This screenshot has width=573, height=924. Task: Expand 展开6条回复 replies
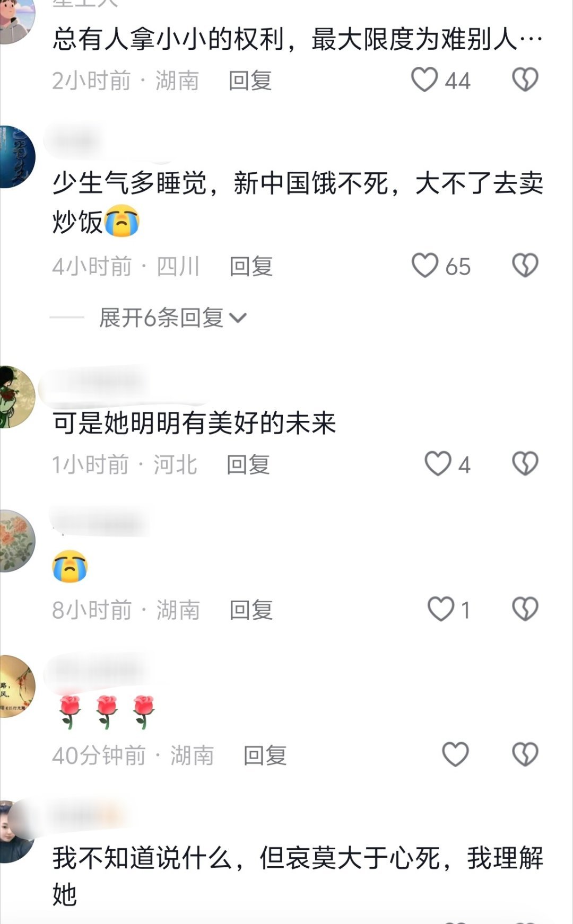tap(173, 318)
